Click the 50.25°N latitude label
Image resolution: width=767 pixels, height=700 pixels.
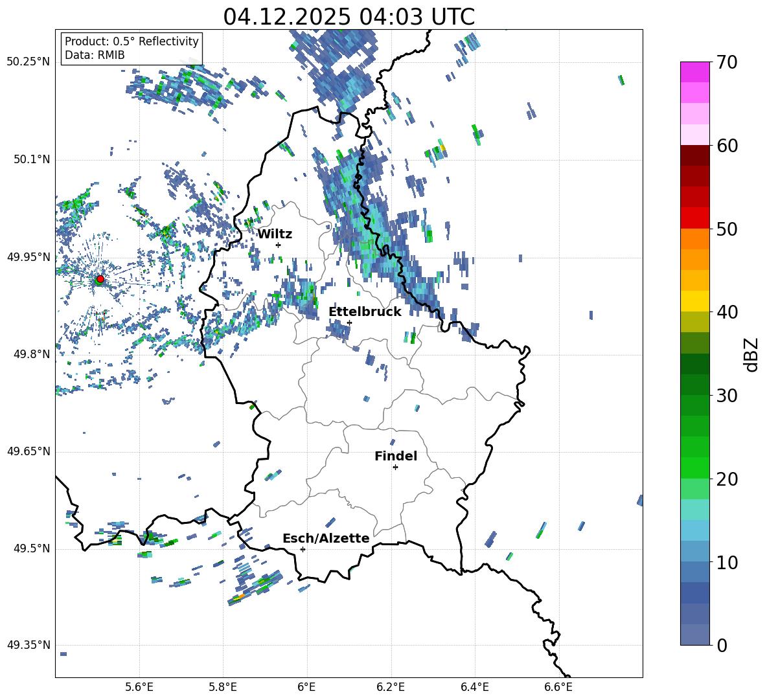click(x=29, y=62)
